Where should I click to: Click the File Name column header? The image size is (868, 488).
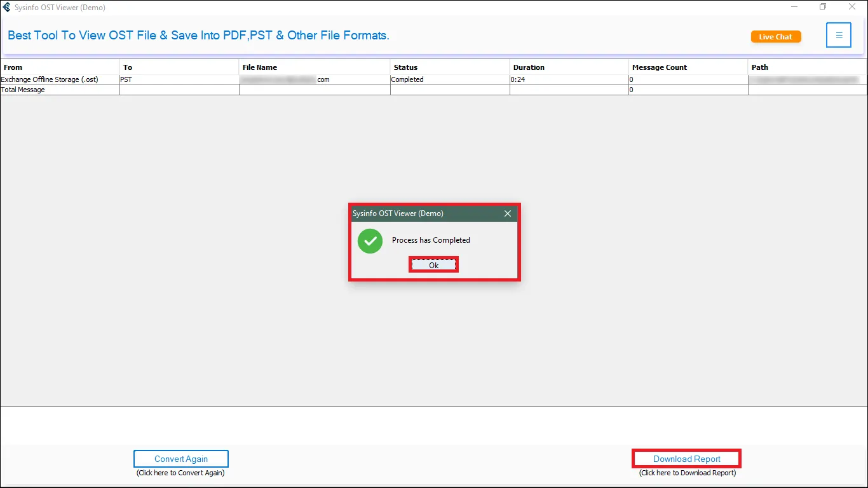[x=315, y=67]
